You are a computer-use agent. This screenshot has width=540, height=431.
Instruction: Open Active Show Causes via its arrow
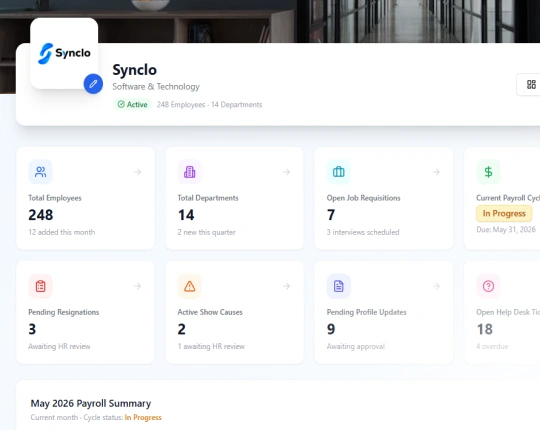click(287, 286)
